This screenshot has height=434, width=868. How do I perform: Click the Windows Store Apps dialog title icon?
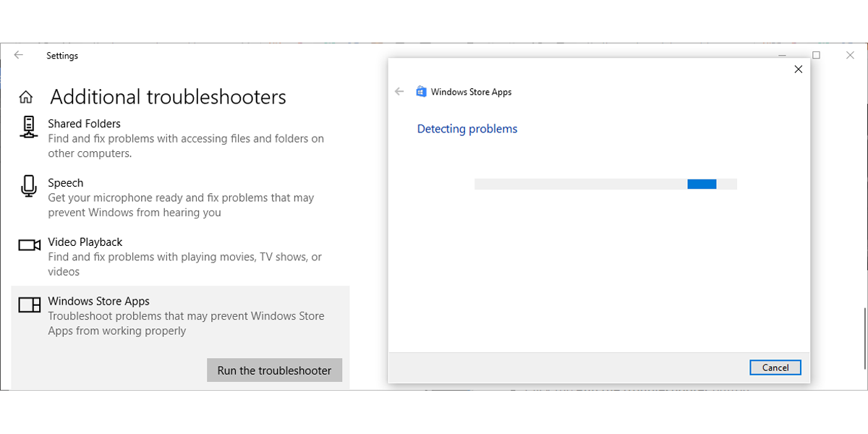[x=421, y=92]
